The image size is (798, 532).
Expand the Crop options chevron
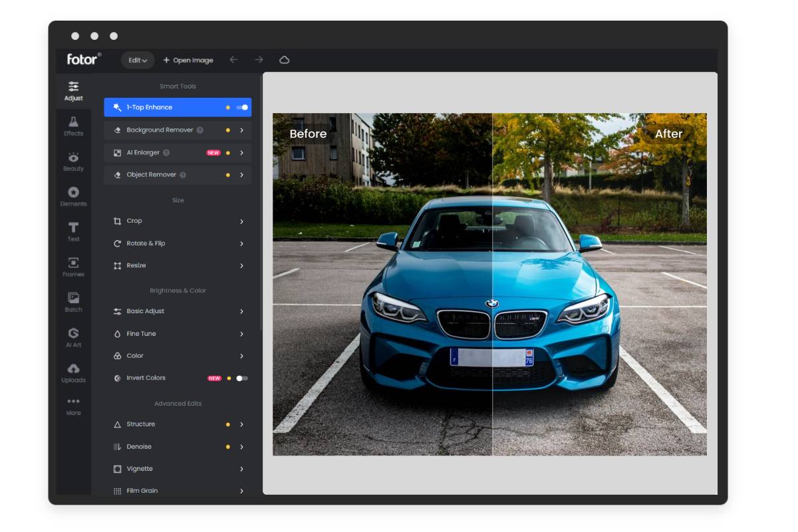coord(241,221)
